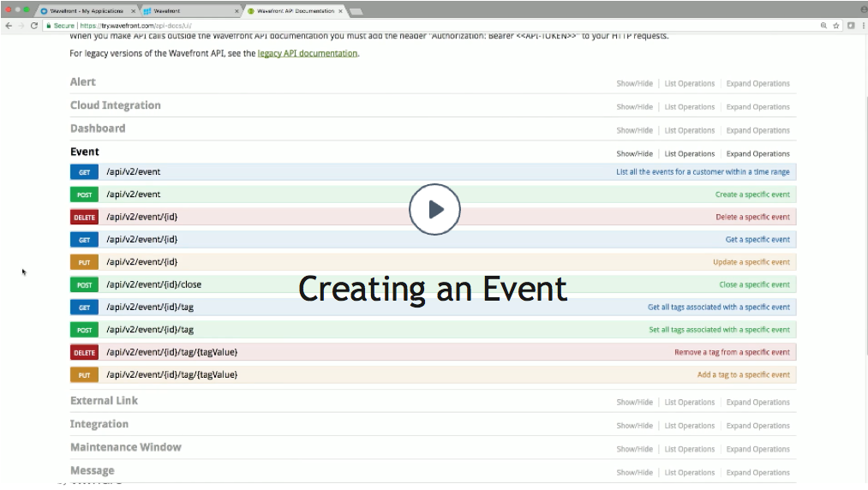The image size is (868, 490).
Task: Click Show/Hide for Cloud Integration
Action: pyautogui.click(x=634, y=107)
